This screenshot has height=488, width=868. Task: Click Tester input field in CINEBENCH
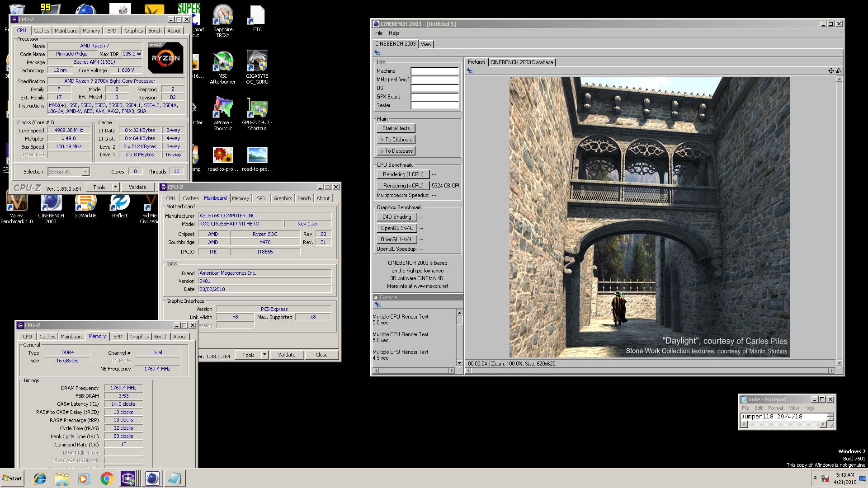[x=434, y=105]
